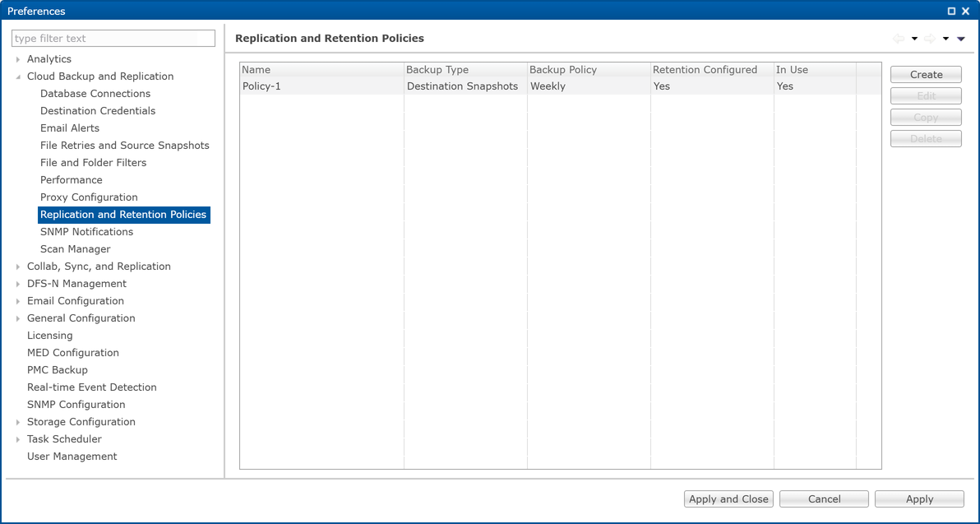
Task: Open SNMP Notifications page
Action: point(86,231)
